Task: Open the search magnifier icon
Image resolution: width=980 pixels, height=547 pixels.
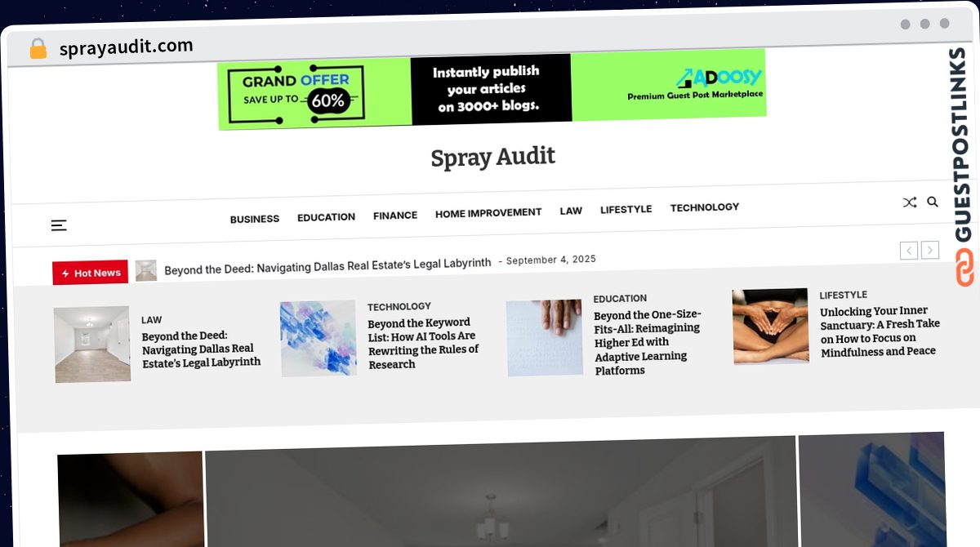Action: pos(933,202)
